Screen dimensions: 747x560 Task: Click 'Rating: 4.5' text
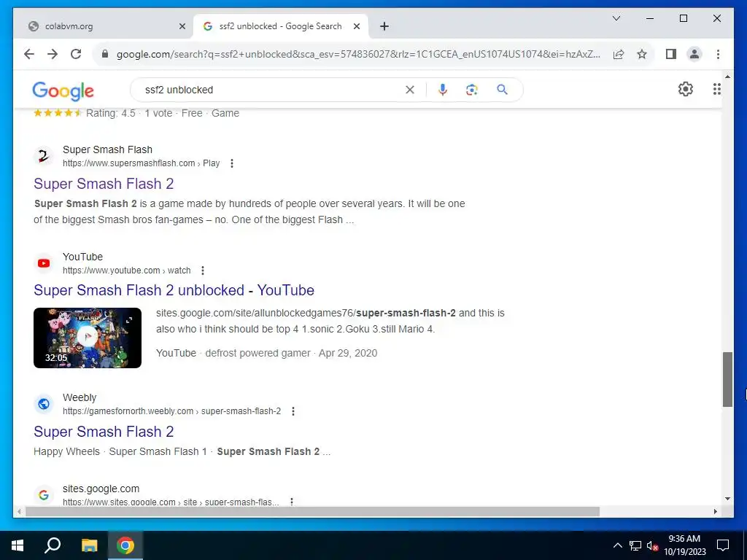[111, 113]
